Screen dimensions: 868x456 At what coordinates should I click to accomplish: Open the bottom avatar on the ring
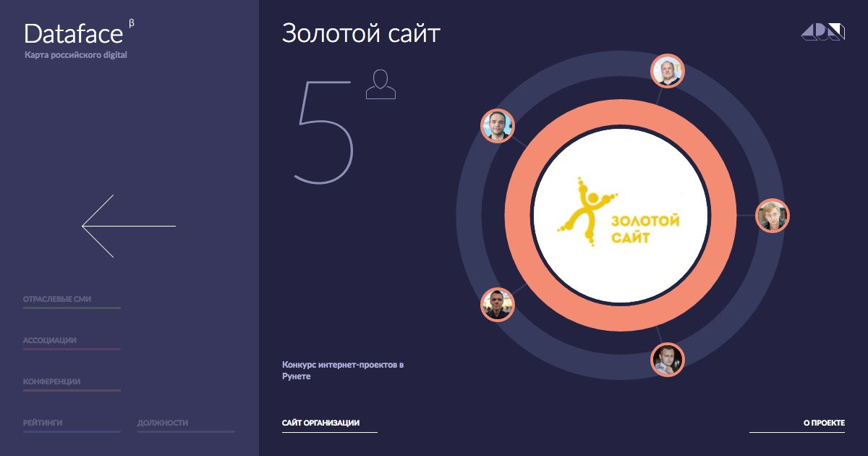pyautogui.click(x=667, y=359)
